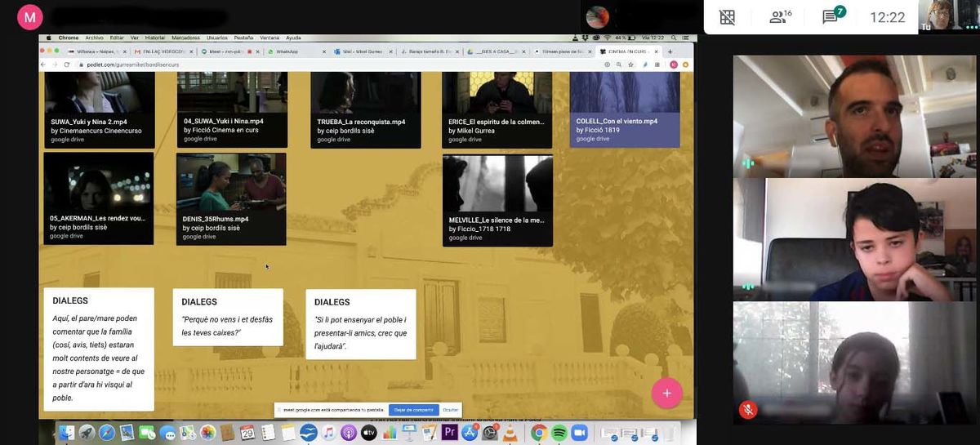Launch Safari from the dock

pyautogui.click(x=106, y=432)
